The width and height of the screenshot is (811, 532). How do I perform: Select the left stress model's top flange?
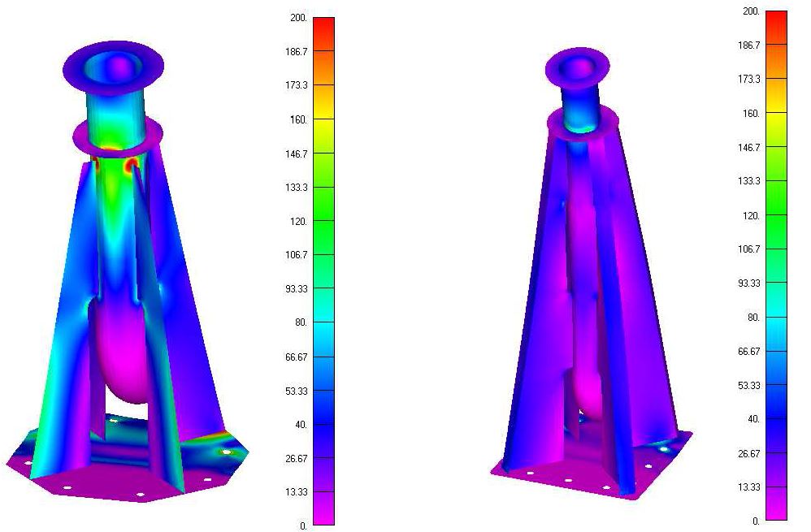point(113,67)
